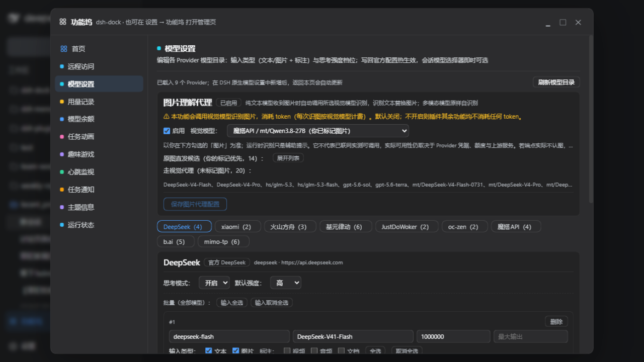644x362 pixels.
Task: Click the vertical scrollbar of the dialog
Action: pyautogui.click(x=591, y=119)
